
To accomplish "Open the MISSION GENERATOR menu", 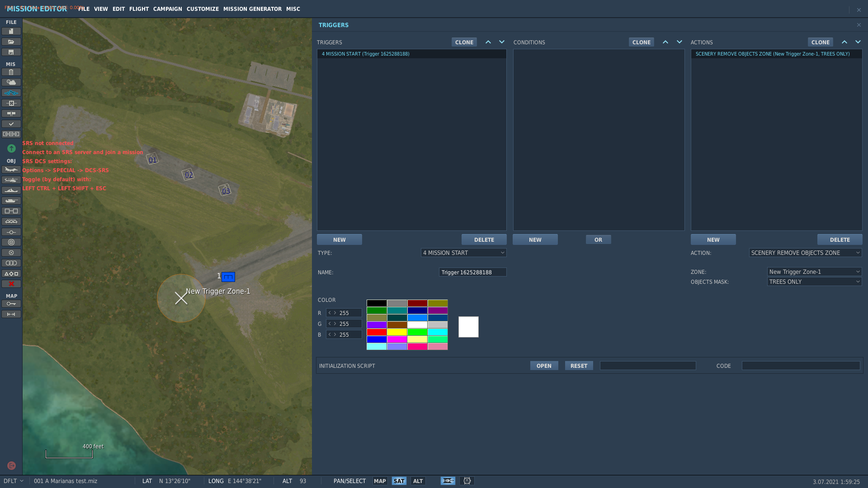I will pyautogui.click(x=252, y=9).
